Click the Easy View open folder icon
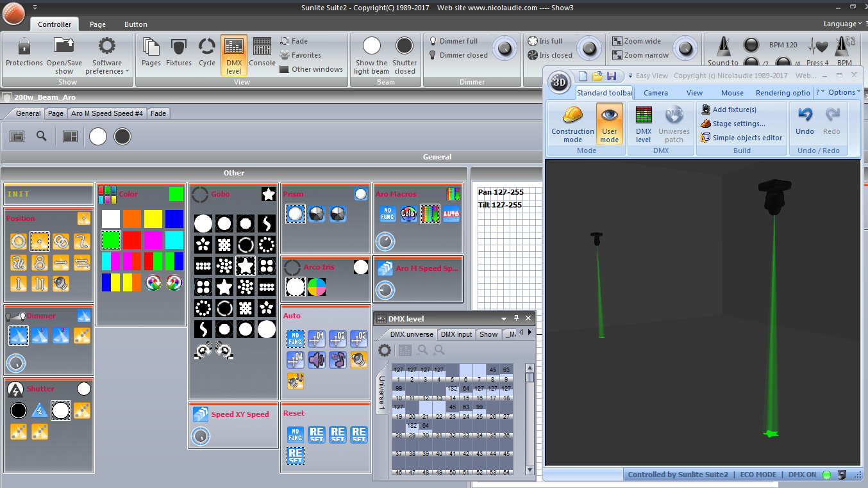 coord(597,76)
